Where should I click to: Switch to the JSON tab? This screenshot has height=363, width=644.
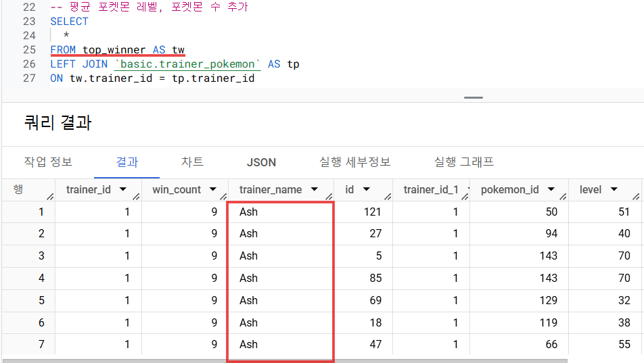coord(261,163)
